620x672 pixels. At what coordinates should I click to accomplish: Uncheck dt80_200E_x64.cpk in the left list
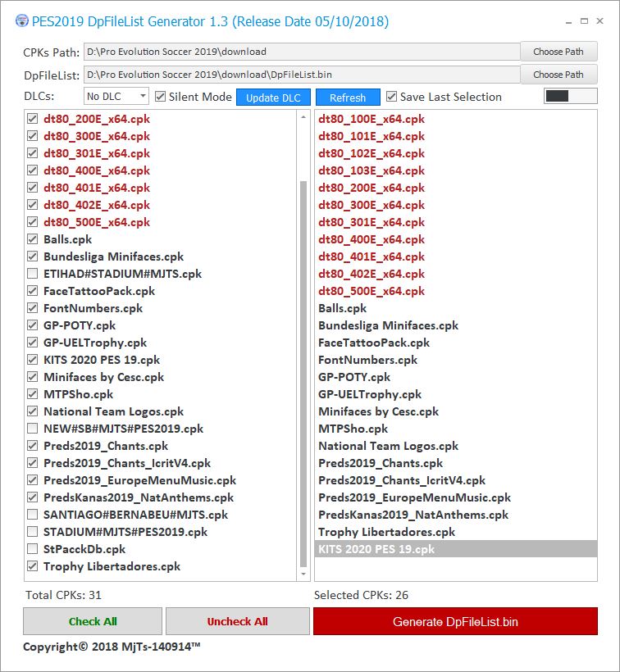tap(33, 119)
